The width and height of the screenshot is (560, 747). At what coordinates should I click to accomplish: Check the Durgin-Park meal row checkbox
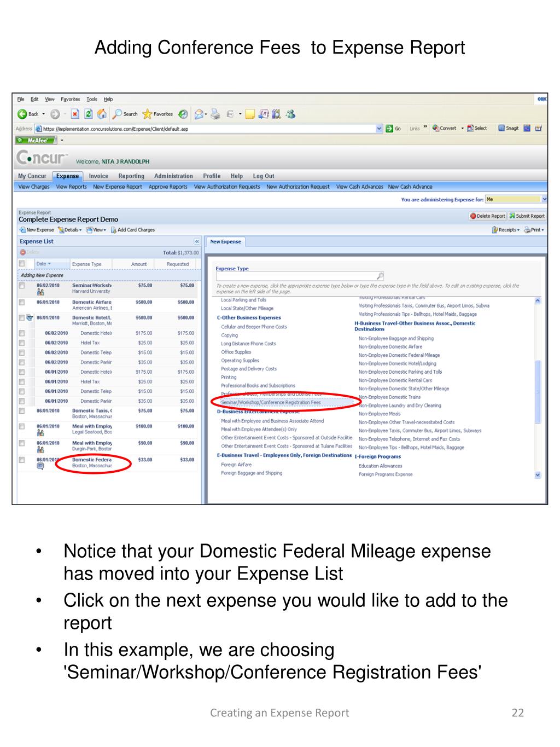pos(22,443)
